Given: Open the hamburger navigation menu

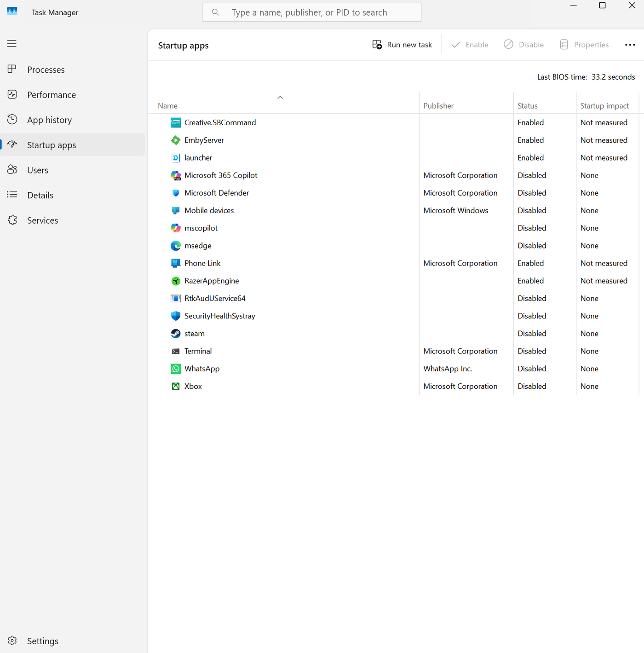Looking at the screenshot, I should 12,44.
